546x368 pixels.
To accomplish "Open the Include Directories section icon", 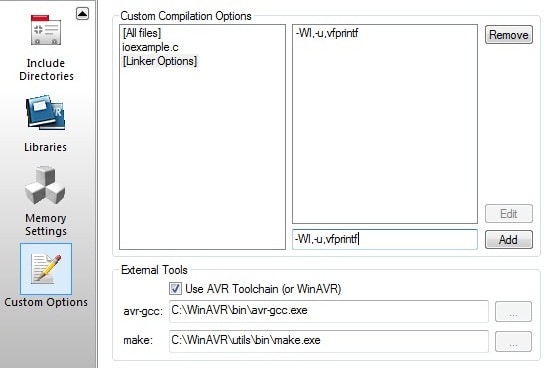I will coord(46,30).
